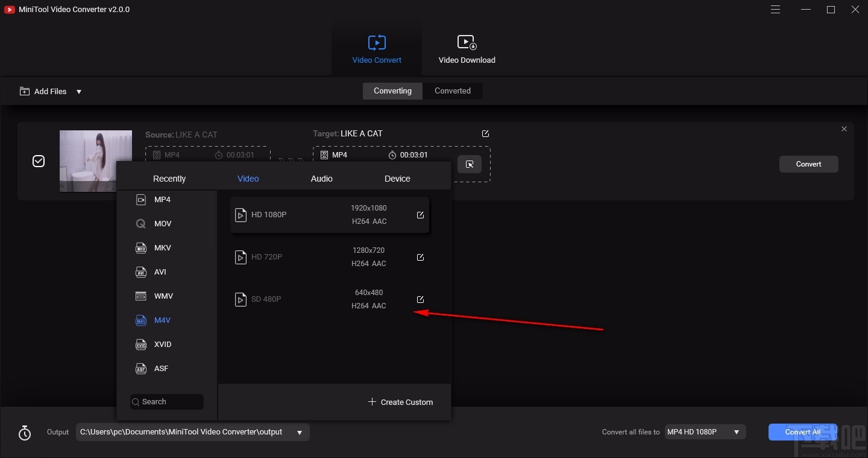This screenshot has height=458, width=868.
Task: Edit the HD 720P preset settings
Action: pos(420,257)
